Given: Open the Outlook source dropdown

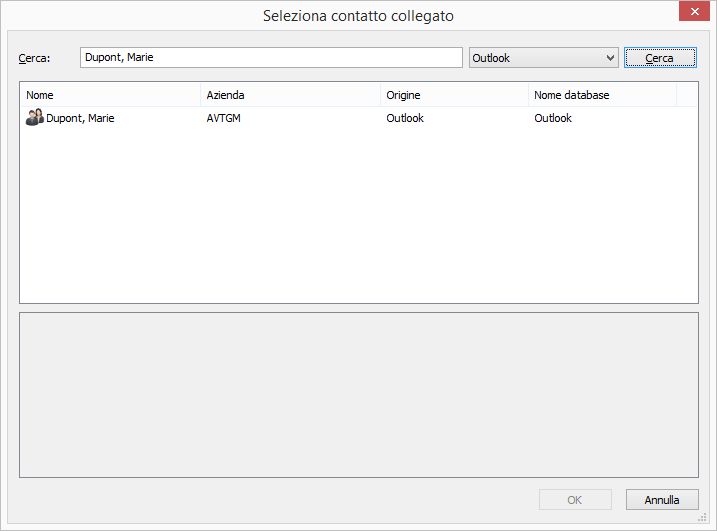Looking at the screenshot, I should [x=543, y=58].
